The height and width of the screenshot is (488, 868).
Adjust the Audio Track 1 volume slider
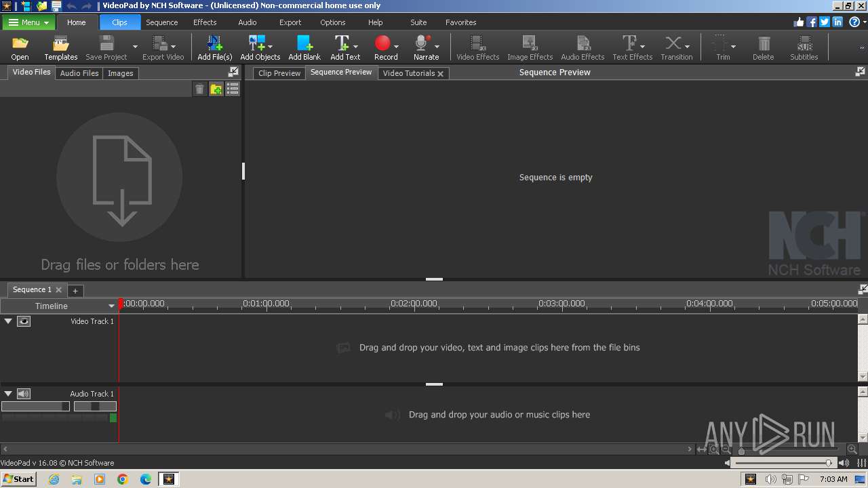point(35,407)
